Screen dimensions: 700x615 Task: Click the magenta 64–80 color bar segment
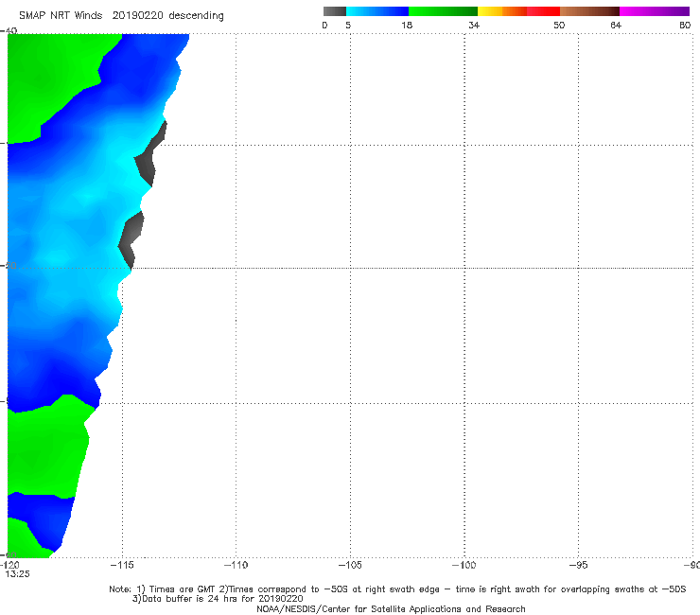pyautogui.click(x=655, y=11)
